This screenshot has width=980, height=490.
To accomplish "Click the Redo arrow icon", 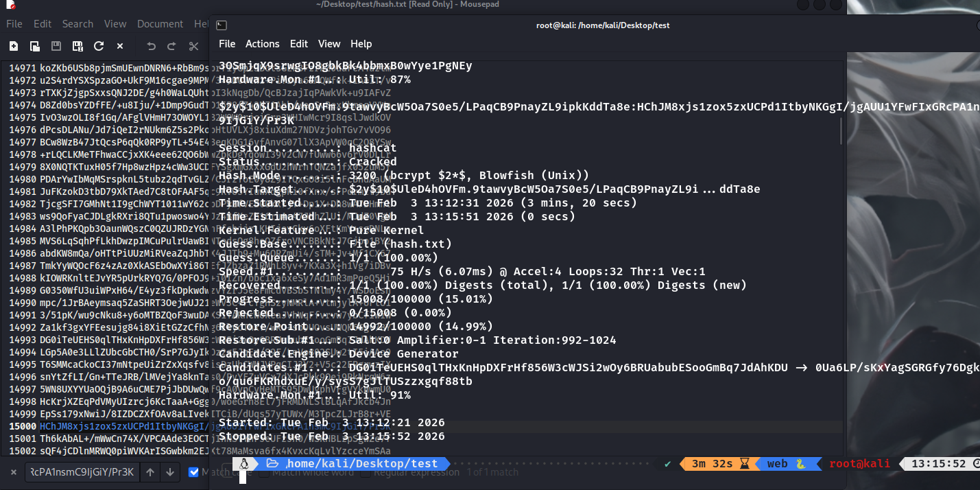I will [x=172, y=46].
